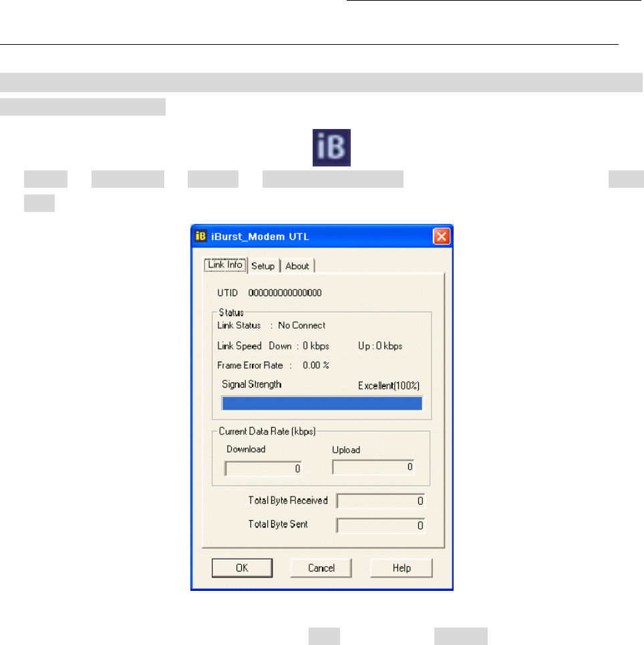Screen dimensions: 644x645
Task: Click the Total Byte Sent field
Action: 381,525
